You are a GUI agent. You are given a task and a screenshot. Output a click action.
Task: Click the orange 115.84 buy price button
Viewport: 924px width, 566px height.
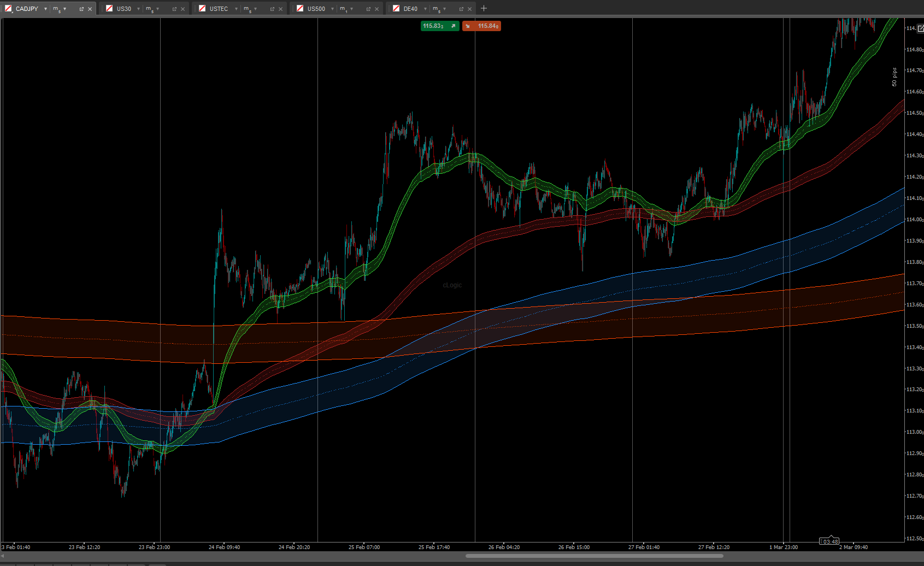pyautogui.click(x=481, y=26)
